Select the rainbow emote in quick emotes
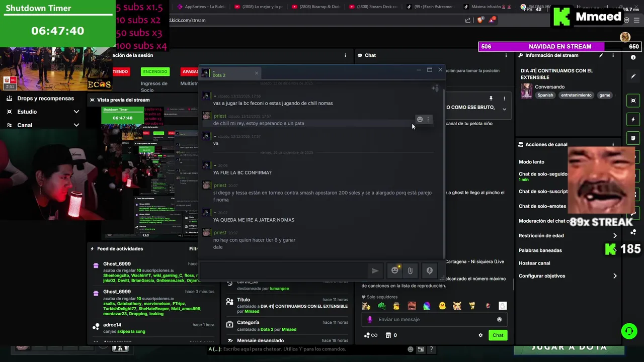Screen dimensions: 644x362 427,306
